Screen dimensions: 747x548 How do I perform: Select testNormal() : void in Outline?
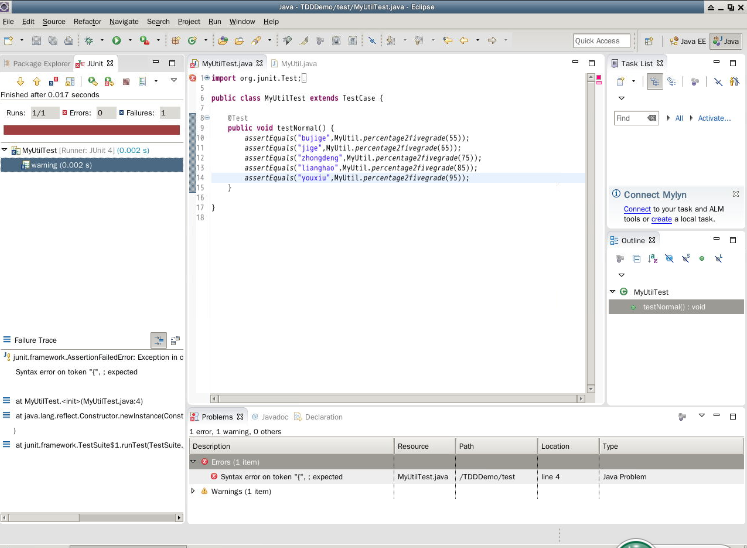click(676, 307)
